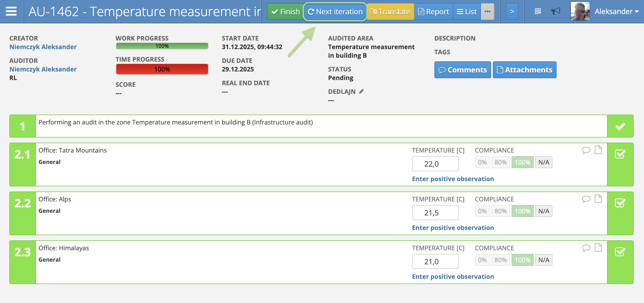Open the hamburger main menu

point(11,11)
